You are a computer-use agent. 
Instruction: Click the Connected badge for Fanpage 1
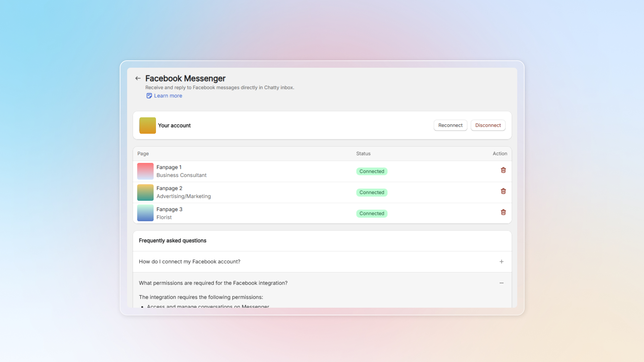pos(372,172)
